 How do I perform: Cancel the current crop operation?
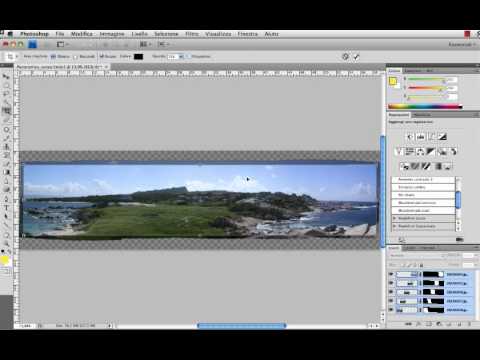pos(346,57)
